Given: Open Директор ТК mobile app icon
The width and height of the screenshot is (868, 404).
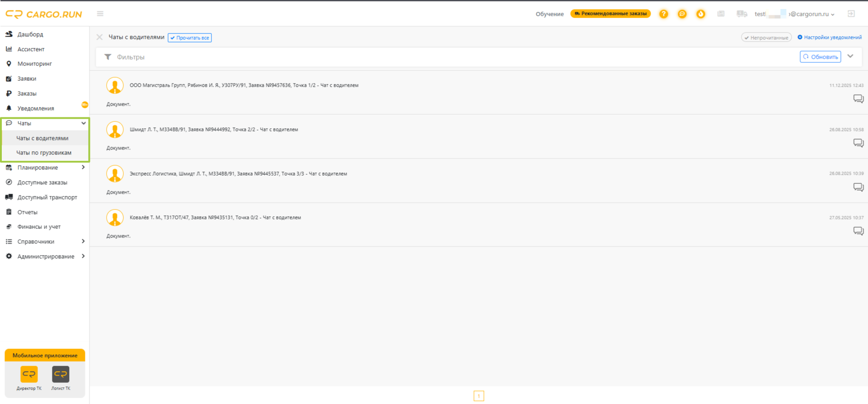Looking at the screenshot, I should click(x=29, y=374).
